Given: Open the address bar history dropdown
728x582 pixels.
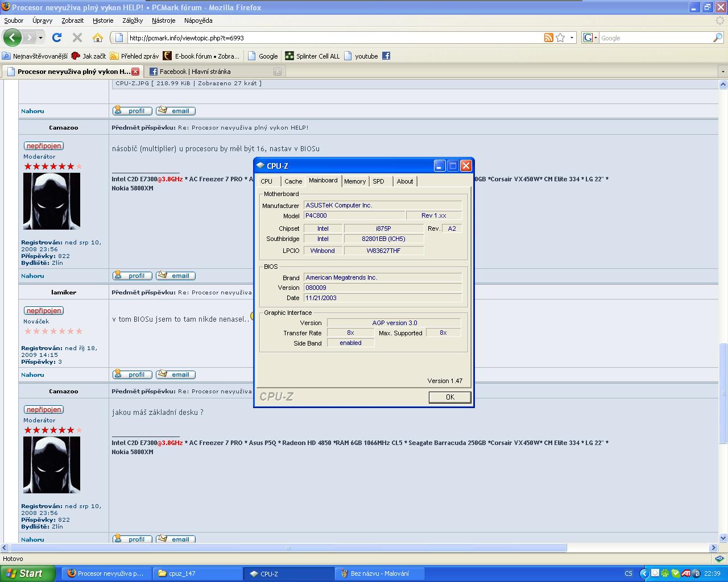Looking at the screenshot, I should coord(572,38).
